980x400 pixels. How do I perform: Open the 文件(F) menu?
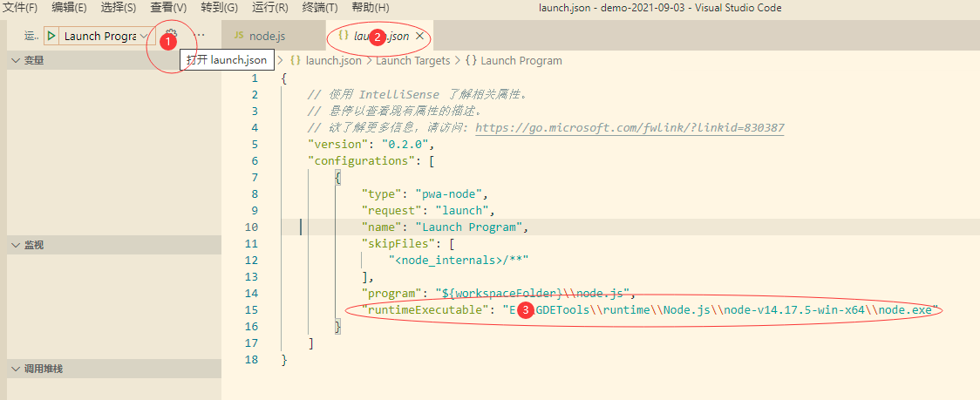[21, 8]
